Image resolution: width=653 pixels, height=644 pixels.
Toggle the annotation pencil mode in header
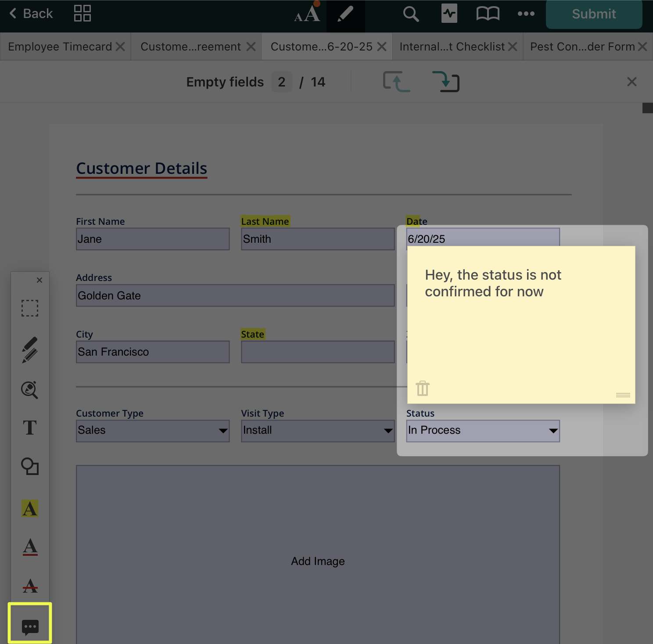point(345,14)
